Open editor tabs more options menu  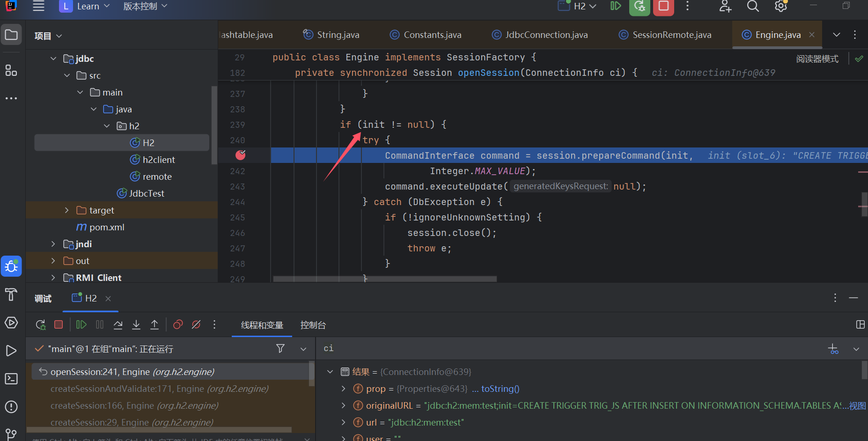[x=855, y=35]
